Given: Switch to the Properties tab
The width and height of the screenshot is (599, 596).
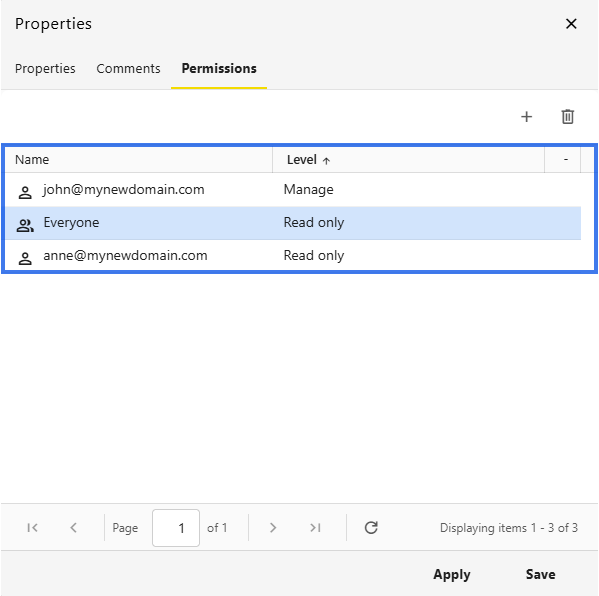Looking at the screenshot, I should pos(45,69).
